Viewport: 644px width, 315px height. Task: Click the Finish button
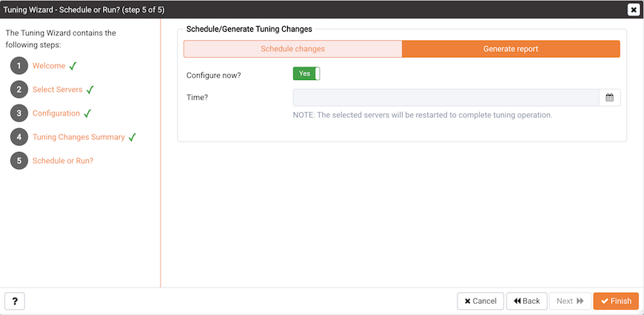616,301
